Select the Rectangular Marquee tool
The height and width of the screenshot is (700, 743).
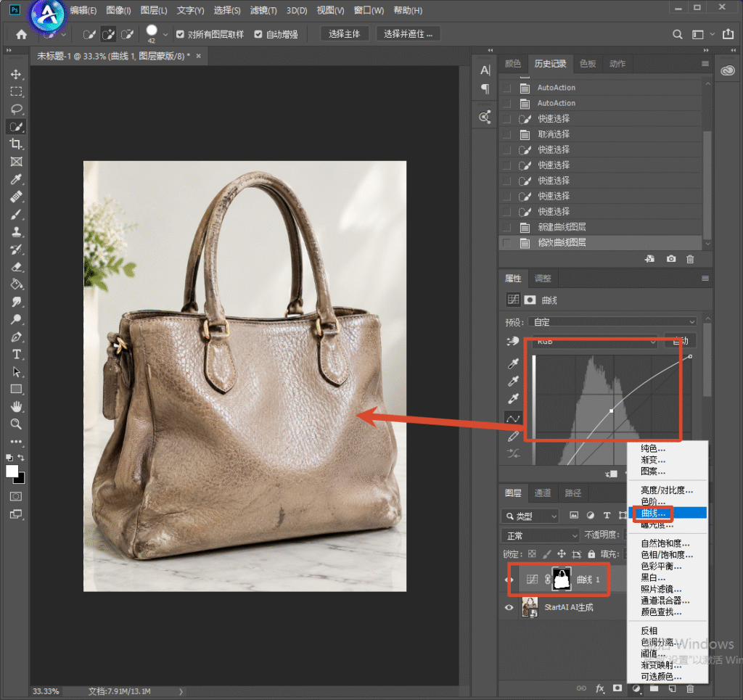coord(16,92)
